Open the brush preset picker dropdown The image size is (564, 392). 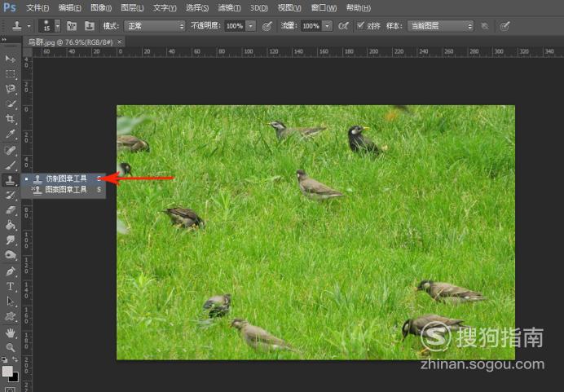[58, 26]
